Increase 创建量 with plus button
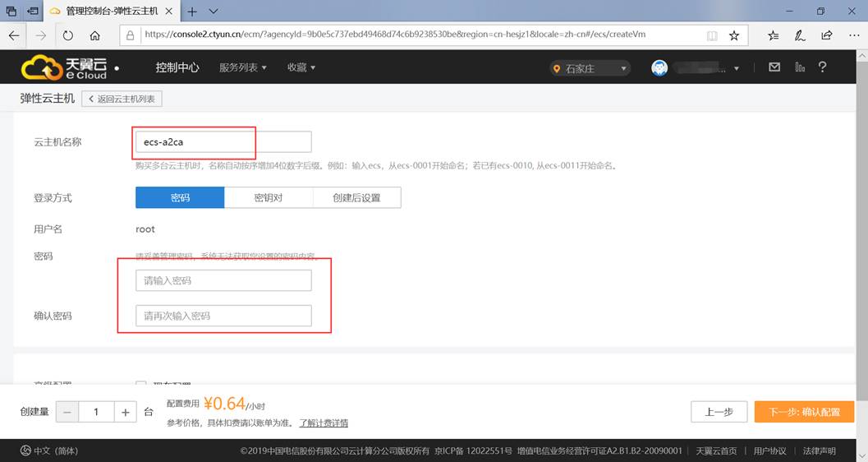Viewport: 868px width, 462px height. 125,412
